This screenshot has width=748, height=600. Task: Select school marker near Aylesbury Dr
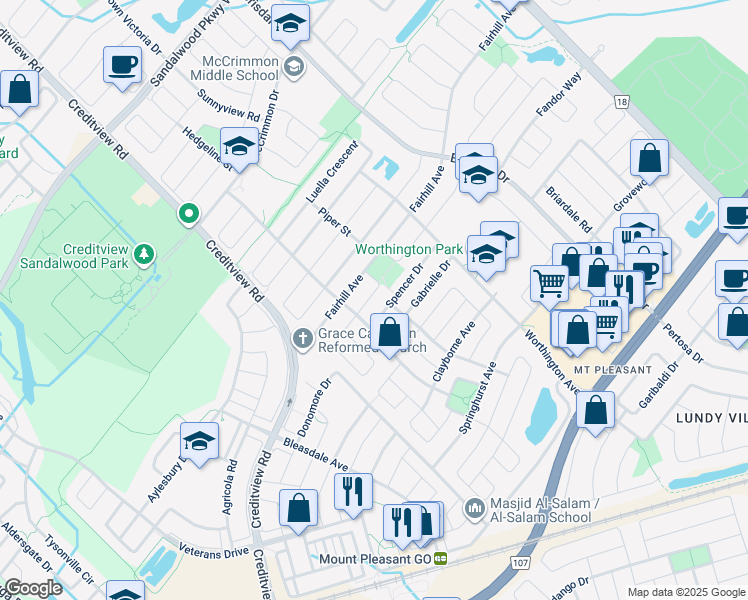pos(199,443)
